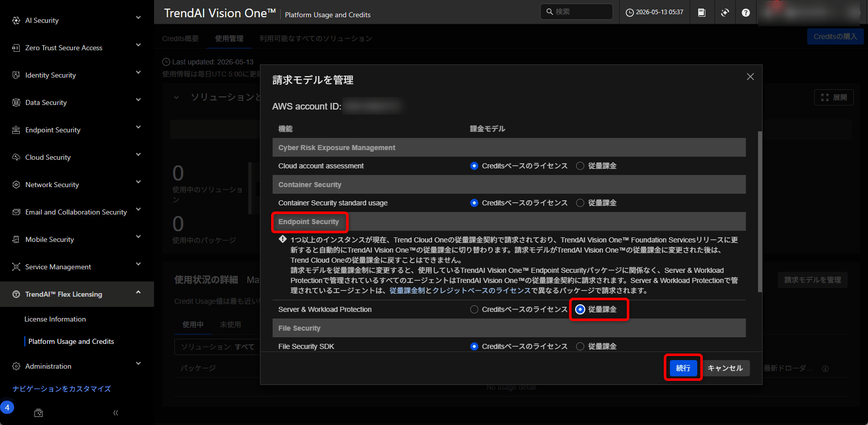Screen dimensions: 868x425
Task: Click the blue notification badge showing 4
Action: click(x=7, y=407)
